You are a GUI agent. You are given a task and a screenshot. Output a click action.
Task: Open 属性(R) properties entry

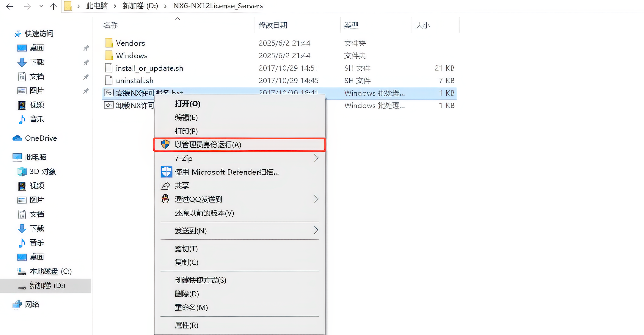[240, 325]
